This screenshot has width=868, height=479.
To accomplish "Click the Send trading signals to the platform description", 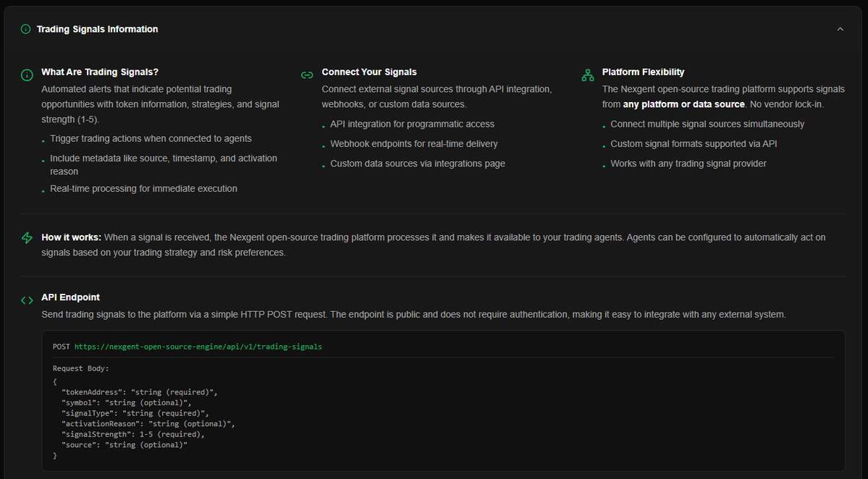I will [x=413, y=315].
